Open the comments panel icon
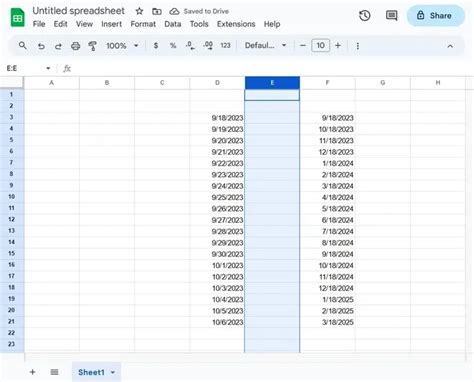Image resolution: width=474 pixels, height=382 pixels. tap(391, 16)
